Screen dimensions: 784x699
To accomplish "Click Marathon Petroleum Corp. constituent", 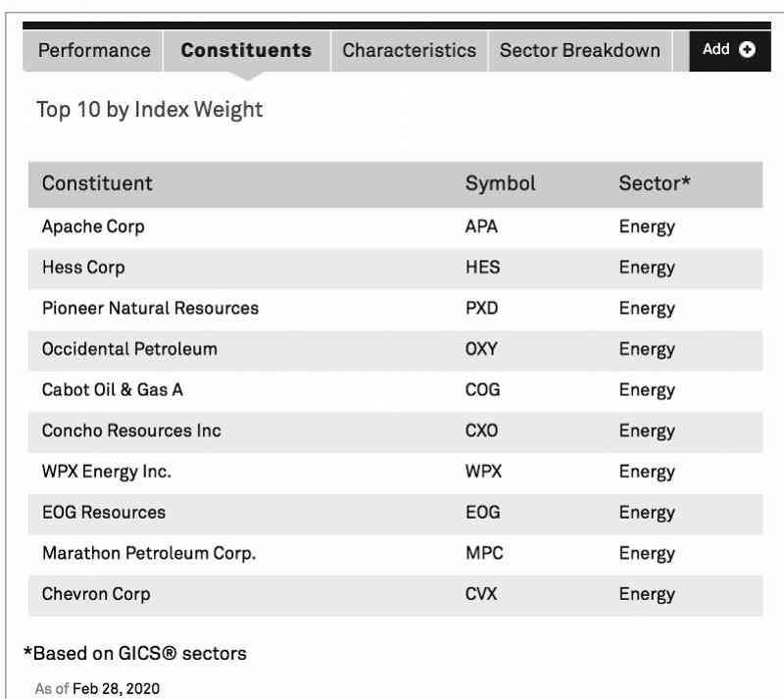I will [148, 553].
